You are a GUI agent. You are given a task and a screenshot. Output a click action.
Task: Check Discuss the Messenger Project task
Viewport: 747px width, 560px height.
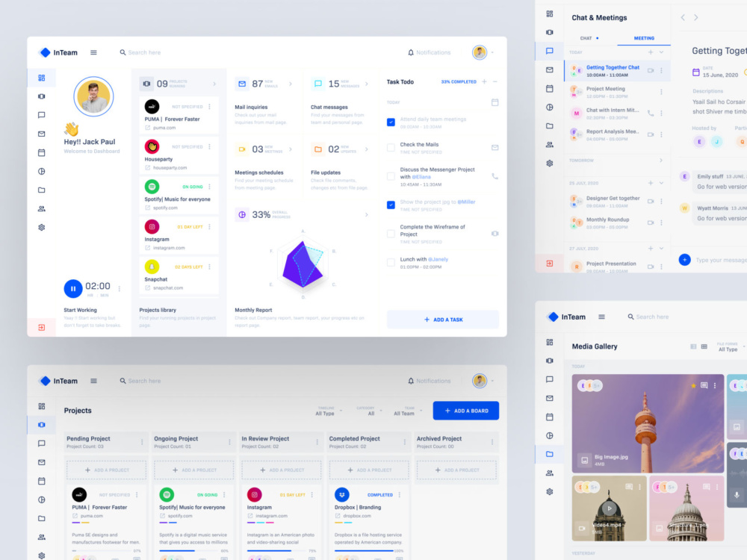pos(391,176)
